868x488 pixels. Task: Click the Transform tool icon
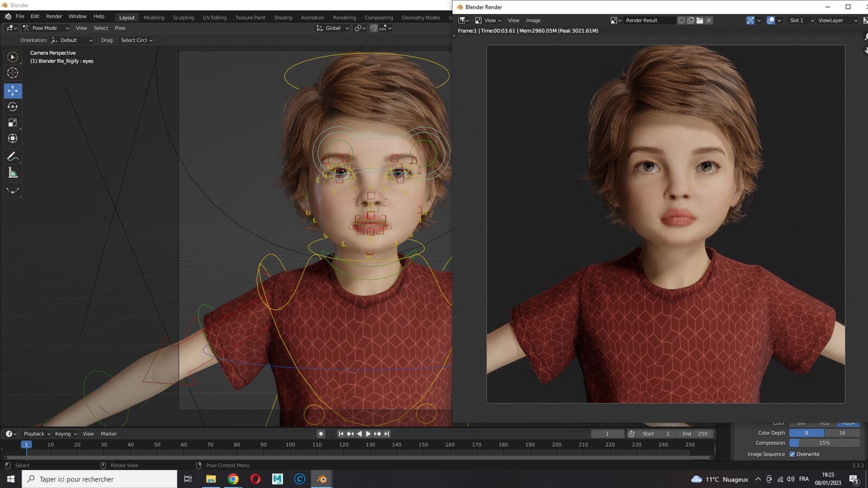tap(13, 138)
